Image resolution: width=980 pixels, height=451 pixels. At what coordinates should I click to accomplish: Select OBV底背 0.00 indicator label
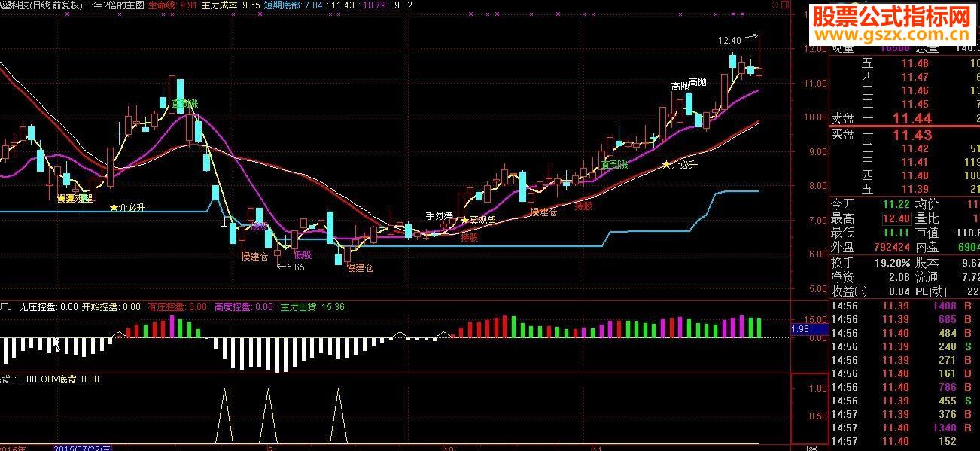70,379
